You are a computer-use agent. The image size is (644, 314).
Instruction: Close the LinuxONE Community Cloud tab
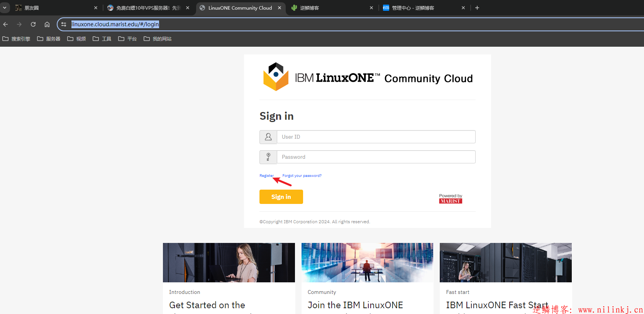tap(280, 8)
